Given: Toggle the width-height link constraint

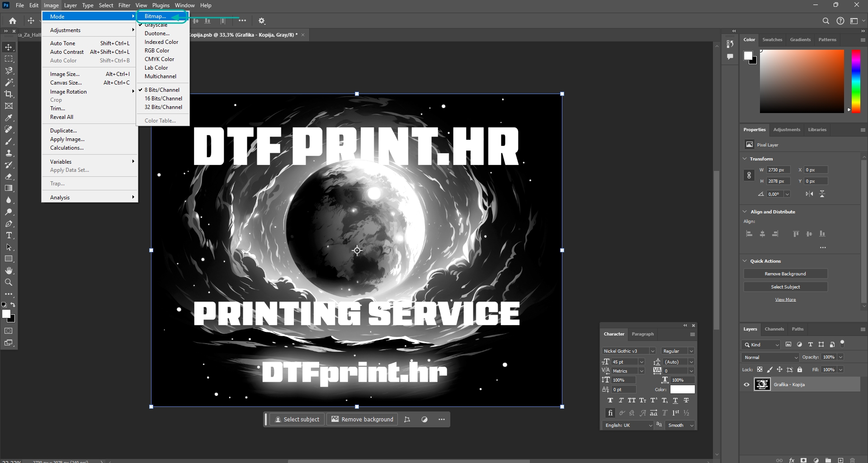Looking at the screenshot, I should 749,175.
